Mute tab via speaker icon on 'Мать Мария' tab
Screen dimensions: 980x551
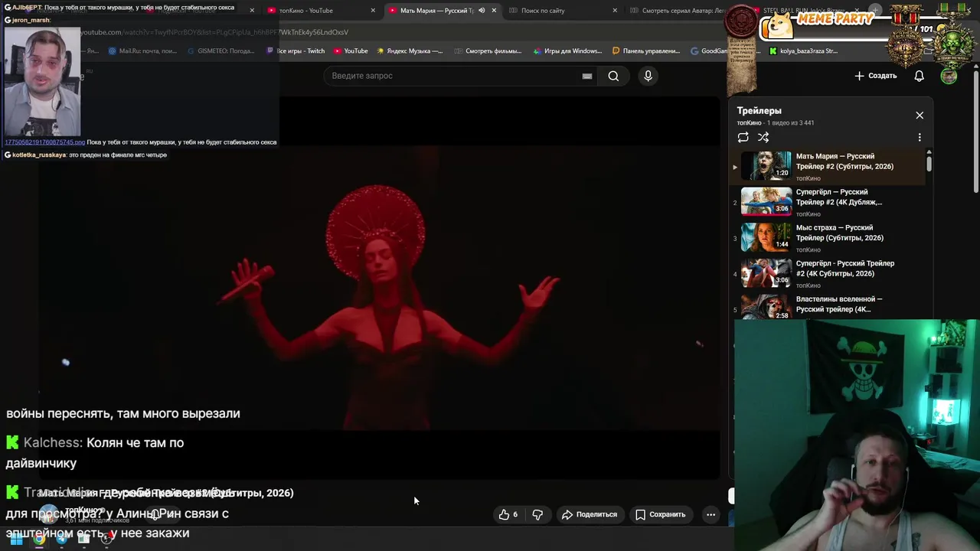(482, 11)
